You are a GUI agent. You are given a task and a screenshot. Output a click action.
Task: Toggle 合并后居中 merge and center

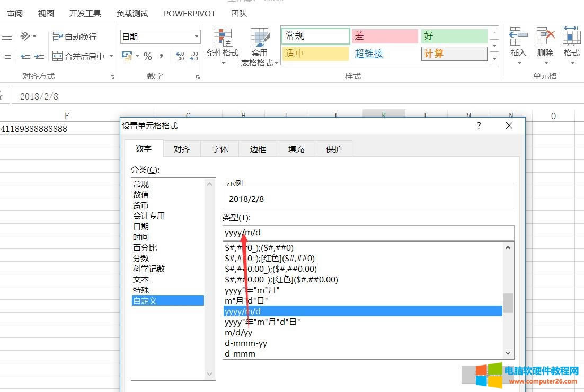[78, 56]
